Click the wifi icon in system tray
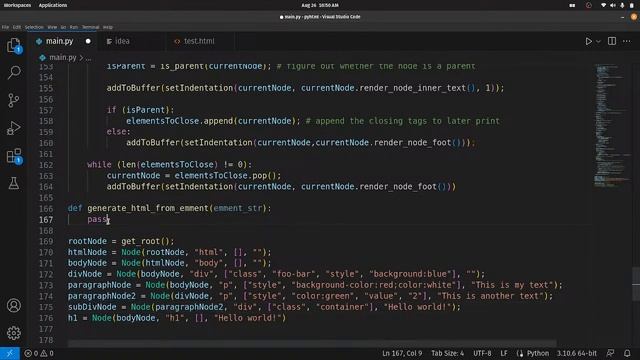Screen dimensions: 640x360 tap(603, 5)
